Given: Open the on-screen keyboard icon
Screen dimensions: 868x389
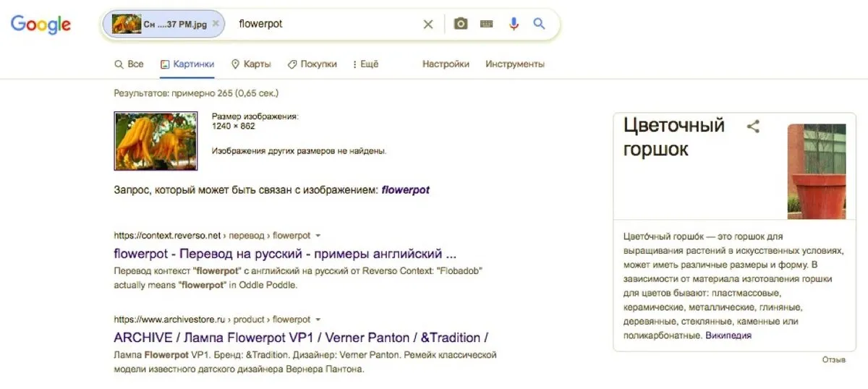Looking at the screenshot, I should [486, 24].
